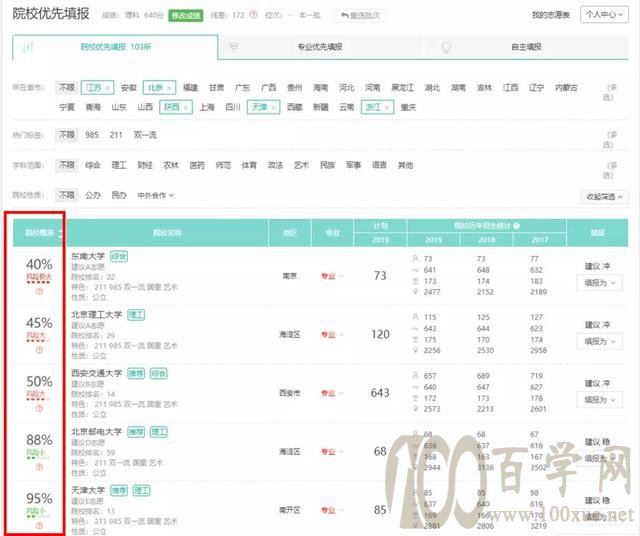Switch to the 专业优先填报 tab

pyautogui.click(x=320, y=47)
